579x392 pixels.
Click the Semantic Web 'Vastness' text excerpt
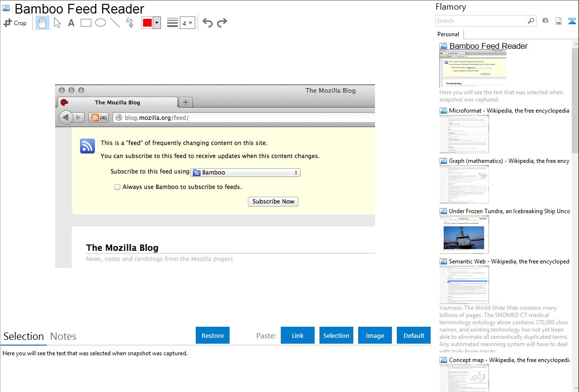point(504,329)
